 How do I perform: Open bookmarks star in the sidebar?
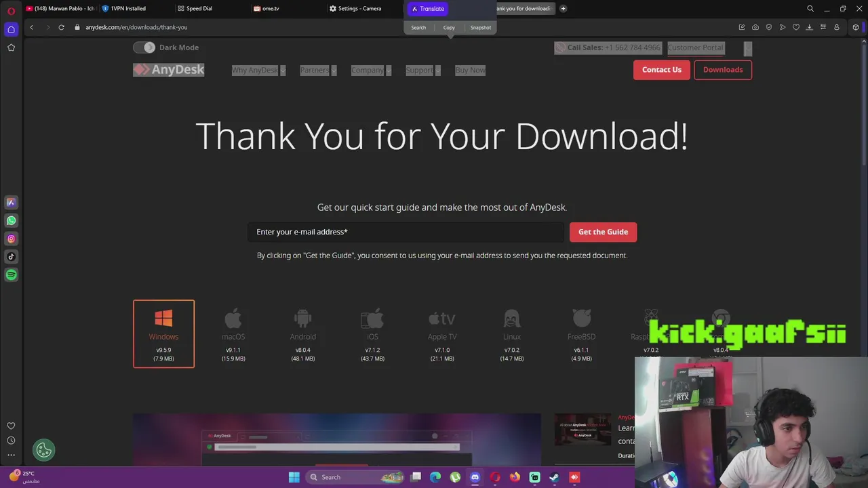pyautogui.click(x=11, y=47)
